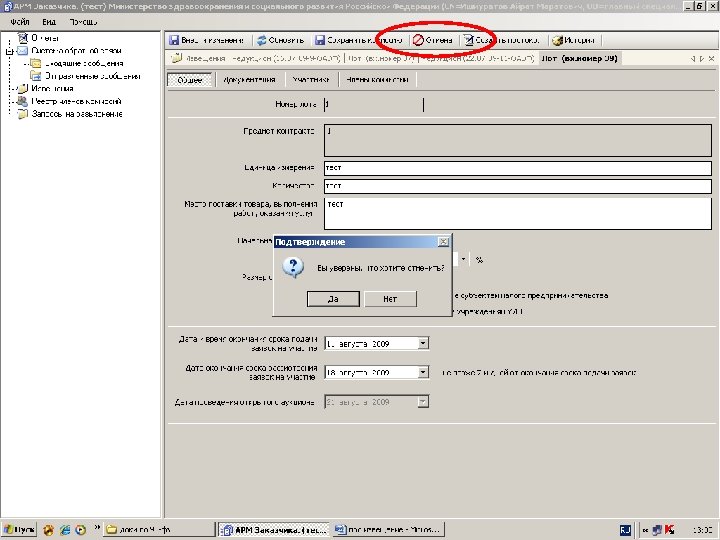The height and width of the screenshot is (540, 720).
Task: Switch to the 'Участники' tab
Action: point(311,79)
